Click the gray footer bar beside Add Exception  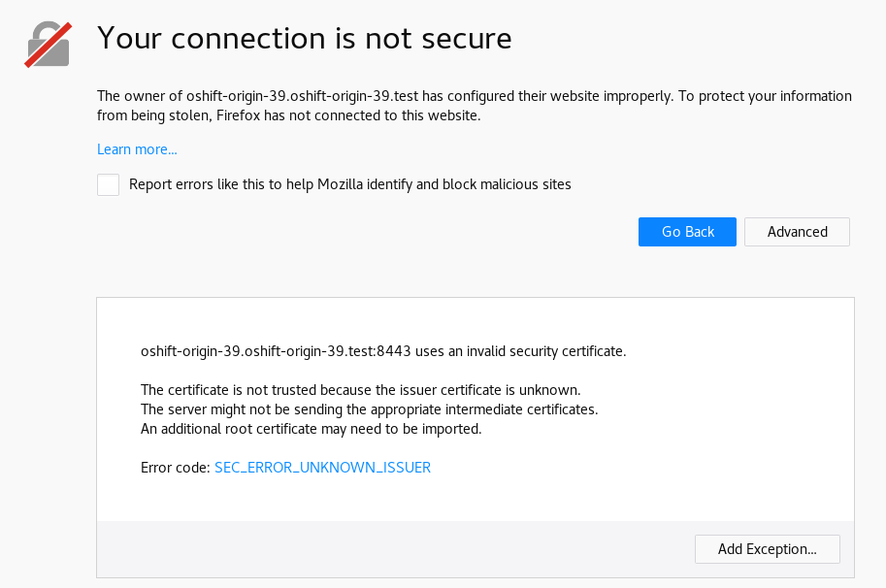388,549
